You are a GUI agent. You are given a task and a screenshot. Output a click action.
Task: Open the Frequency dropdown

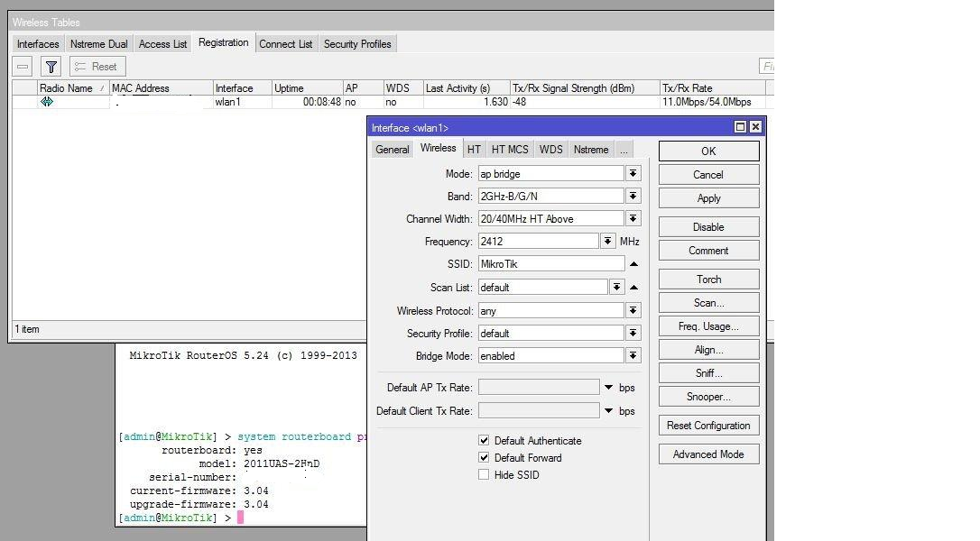pyautogui.click(x=607, y=241)
